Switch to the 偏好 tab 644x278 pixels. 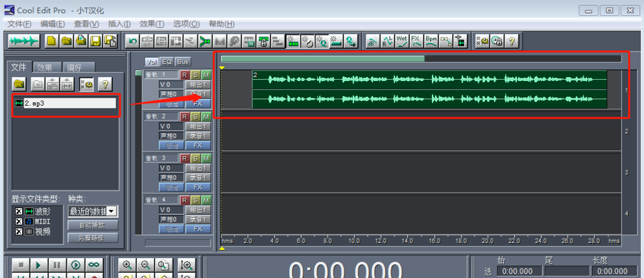point(80,67)
